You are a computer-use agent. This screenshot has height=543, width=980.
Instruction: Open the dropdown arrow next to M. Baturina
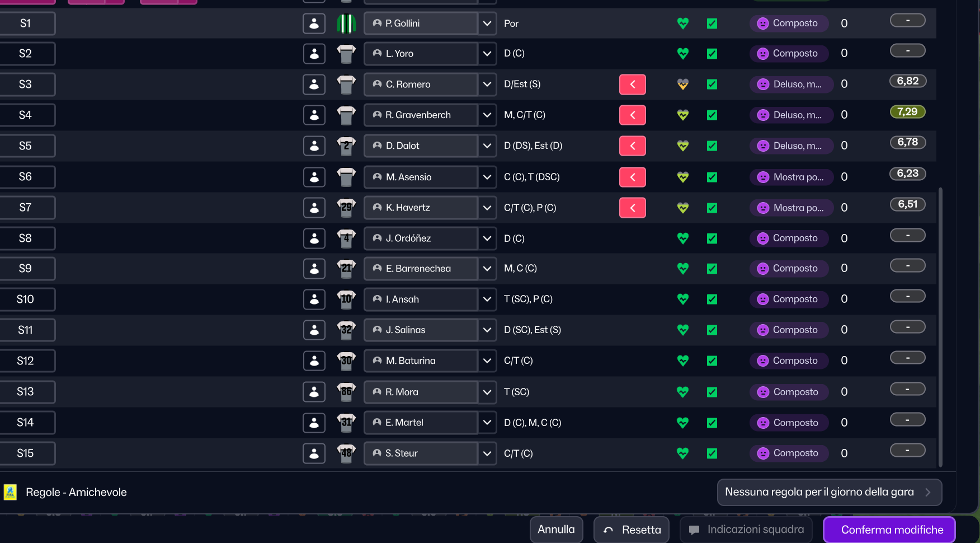(487, 361)
